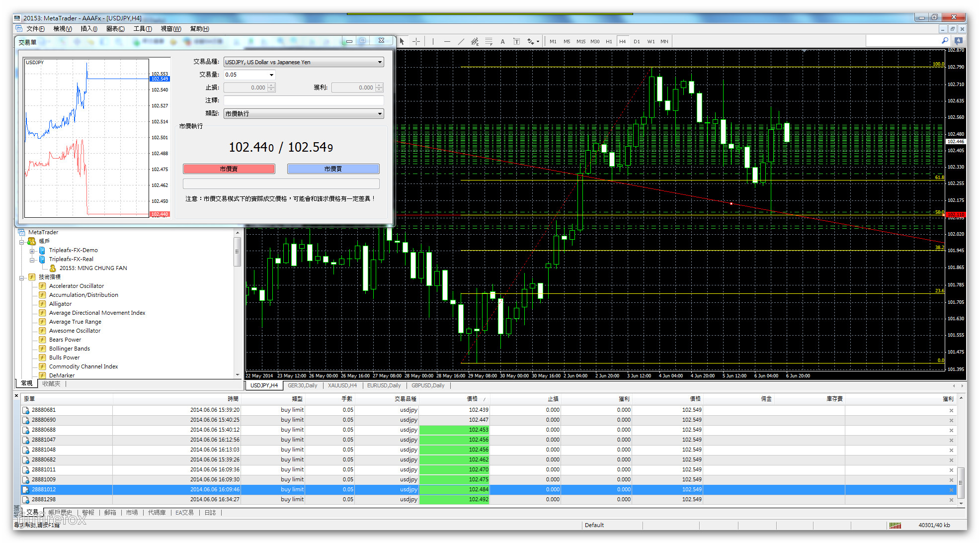Image resolution: width=980 pixels, height=543 pixels.
Task: Select the text 'A' drawing tool
Action: click(x=502, y=41)
